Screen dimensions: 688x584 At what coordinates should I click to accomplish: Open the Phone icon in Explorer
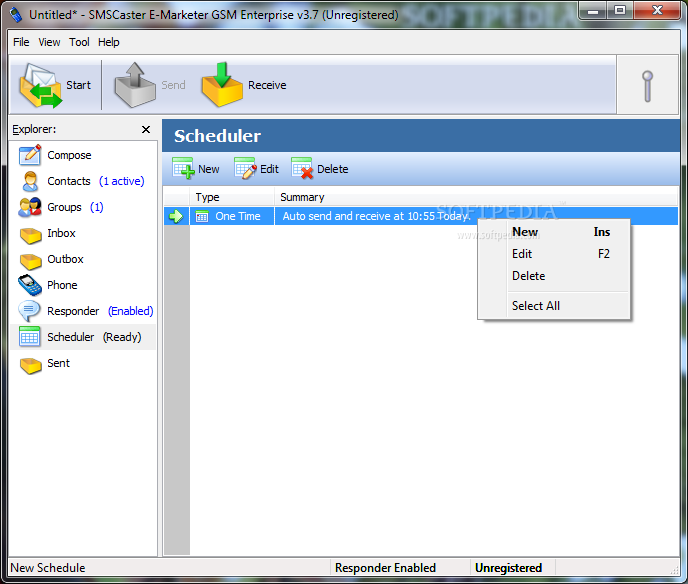click(x=30, y=285)
